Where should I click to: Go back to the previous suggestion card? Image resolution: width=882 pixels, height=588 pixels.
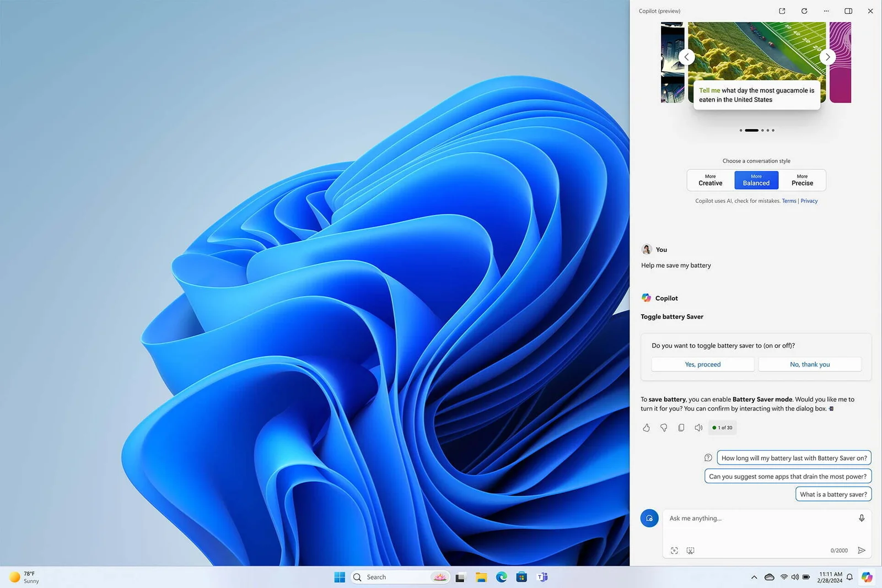click(686, 57)
